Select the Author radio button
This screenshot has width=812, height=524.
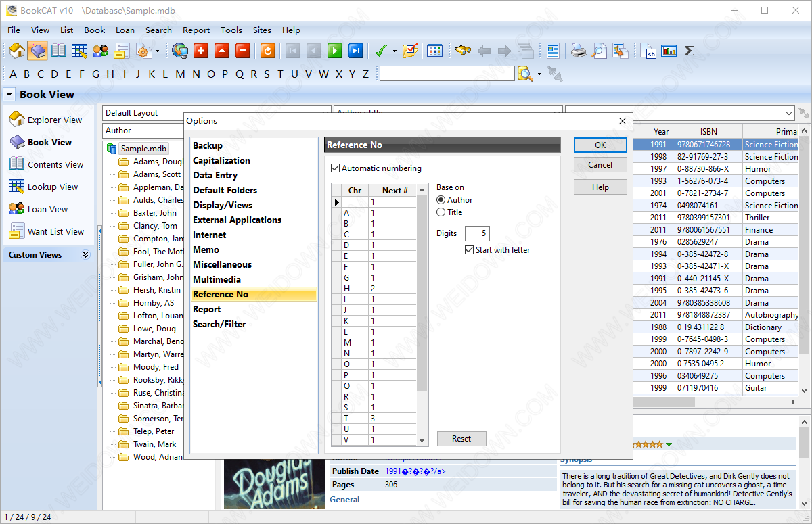(x=441, y=200)
